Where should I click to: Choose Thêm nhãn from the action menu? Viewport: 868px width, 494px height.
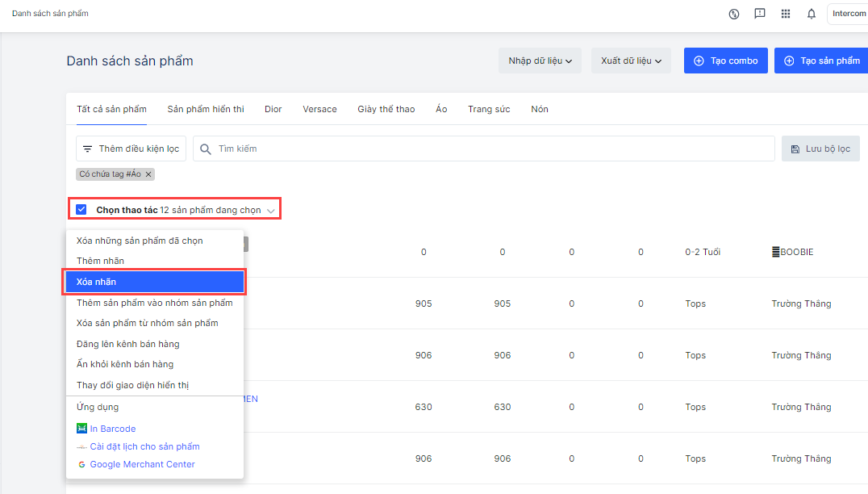[x=100, y=261]
